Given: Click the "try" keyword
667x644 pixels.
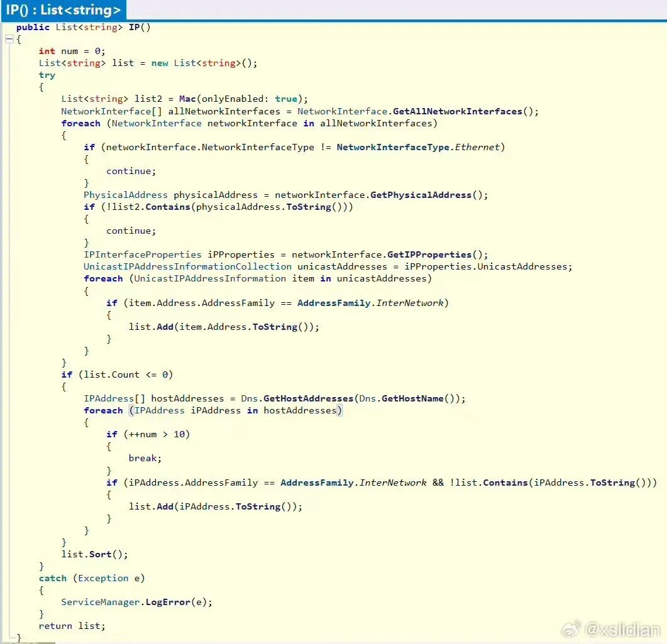Looking at the screenshot, I should [x=47, y=75].
